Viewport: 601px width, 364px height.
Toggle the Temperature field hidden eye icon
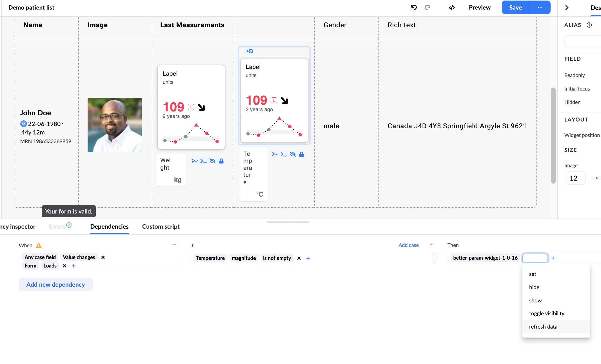pyautogui.click(x=293, y=154)
